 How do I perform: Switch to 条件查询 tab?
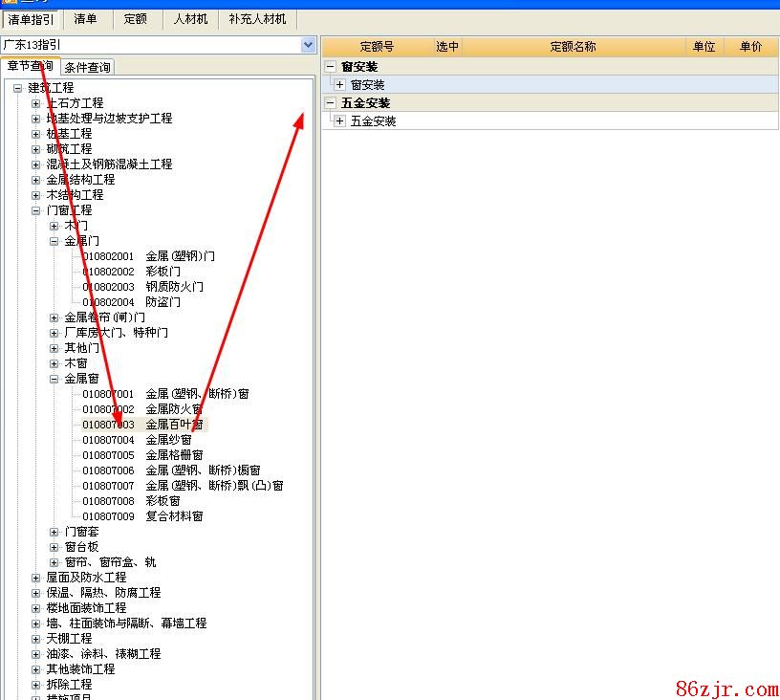87,67
